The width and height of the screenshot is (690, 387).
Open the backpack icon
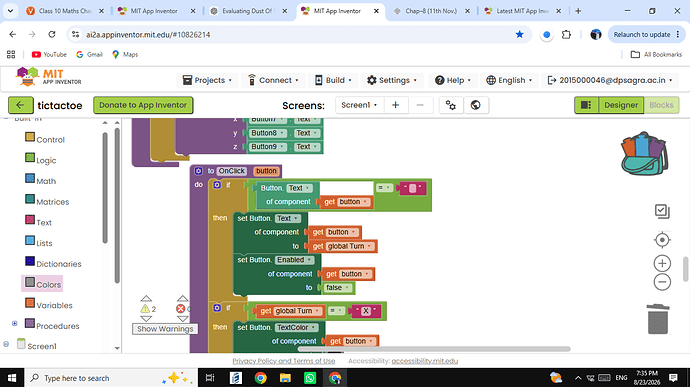pos(645,154)
